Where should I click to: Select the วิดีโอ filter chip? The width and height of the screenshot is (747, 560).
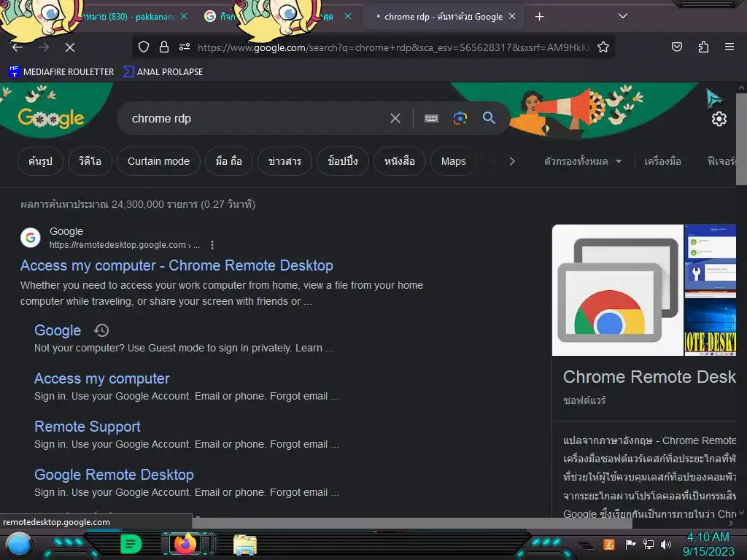(x=90, y=161)
